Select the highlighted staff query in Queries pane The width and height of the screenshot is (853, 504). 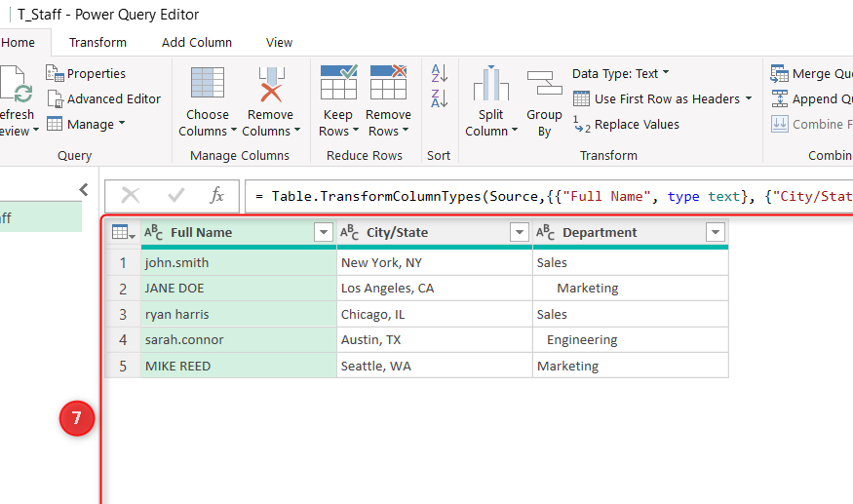coord(41,217)
